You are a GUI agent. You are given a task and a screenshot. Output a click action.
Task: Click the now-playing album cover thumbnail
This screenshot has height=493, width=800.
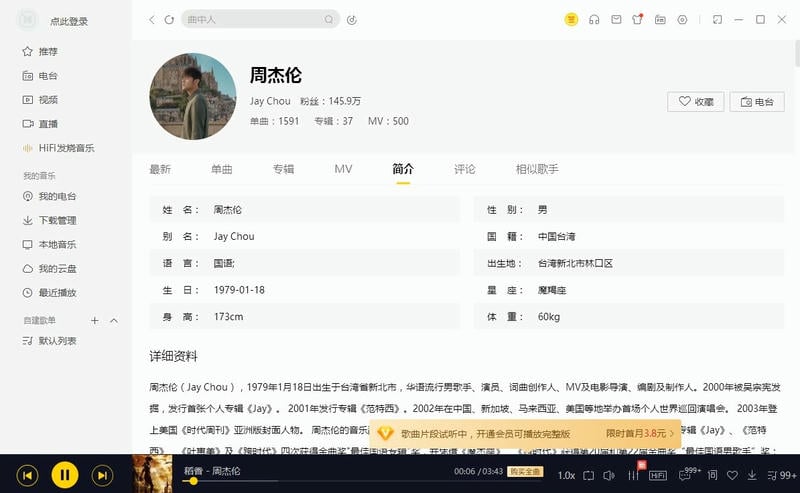152,474
